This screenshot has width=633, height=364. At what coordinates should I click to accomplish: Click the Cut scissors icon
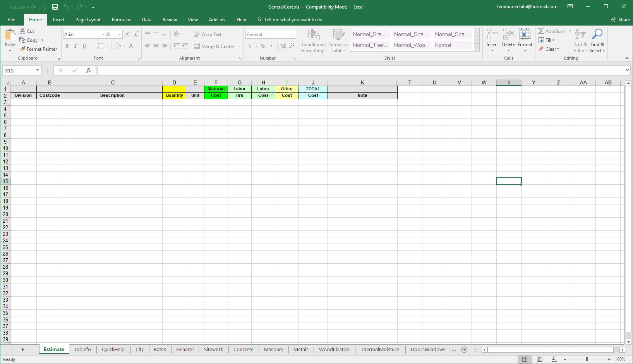coord(22,31)
